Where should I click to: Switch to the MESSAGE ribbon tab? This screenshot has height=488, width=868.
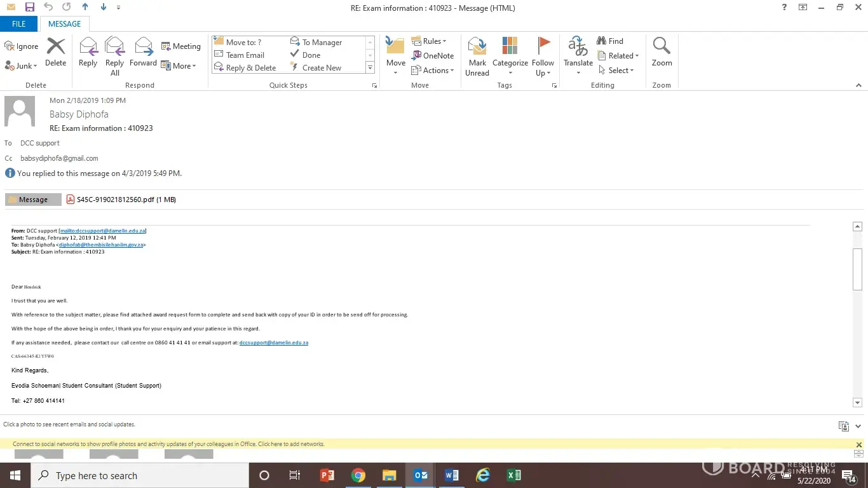(x=65, y=24)
